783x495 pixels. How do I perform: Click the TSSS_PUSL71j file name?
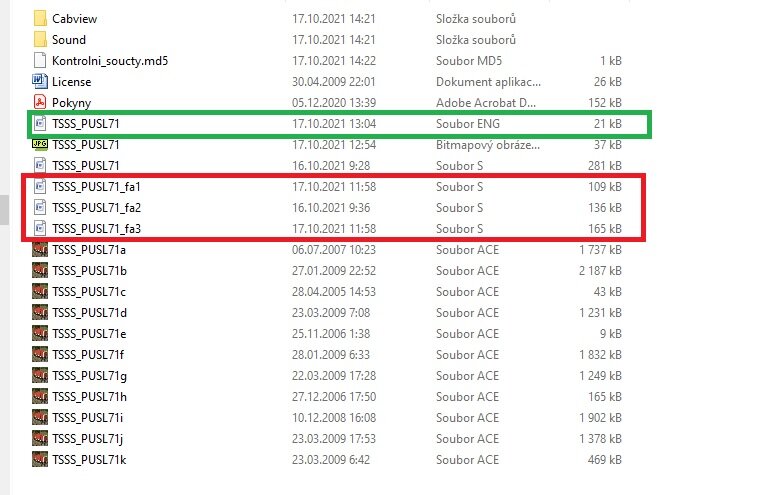[88, 437]
